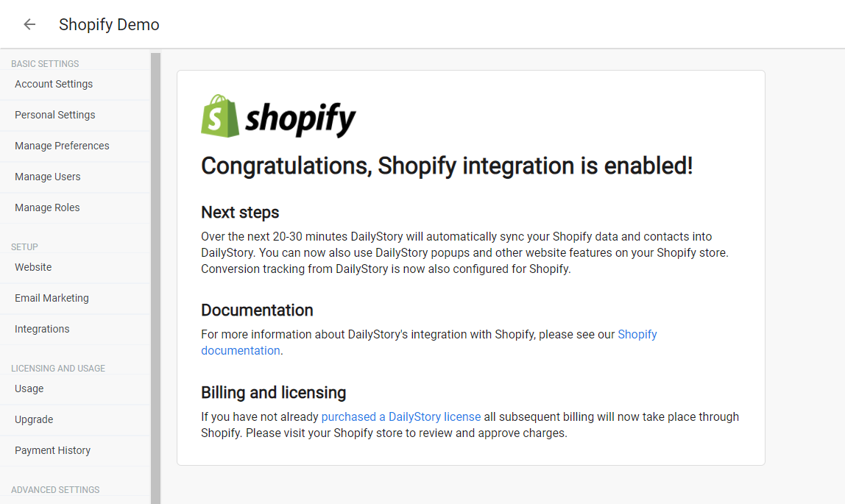Click the Shopify Demo page title
This screenshot has width=845, height=504.
pos(109,25)
